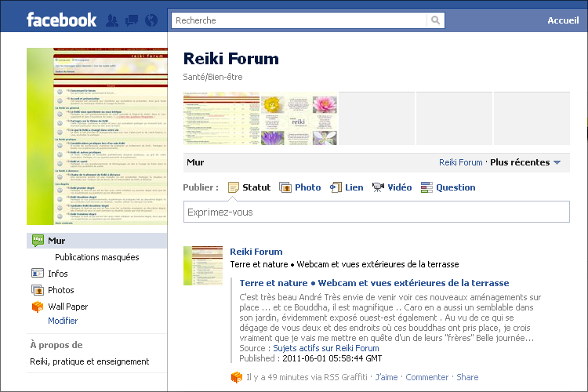Screen dimensions: 588x392
Task: Click the post's small Reiki Forum avatar
Action: pos(203,266)
